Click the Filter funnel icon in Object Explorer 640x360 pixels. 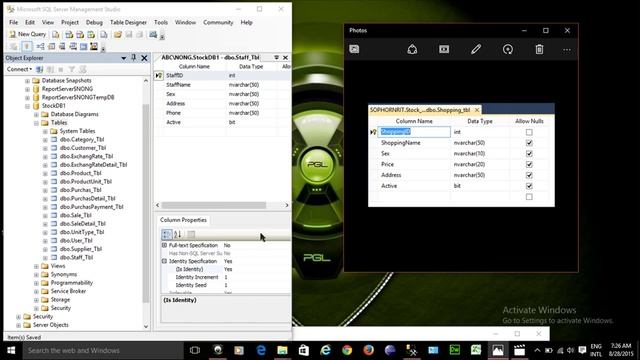coord(72,69)
